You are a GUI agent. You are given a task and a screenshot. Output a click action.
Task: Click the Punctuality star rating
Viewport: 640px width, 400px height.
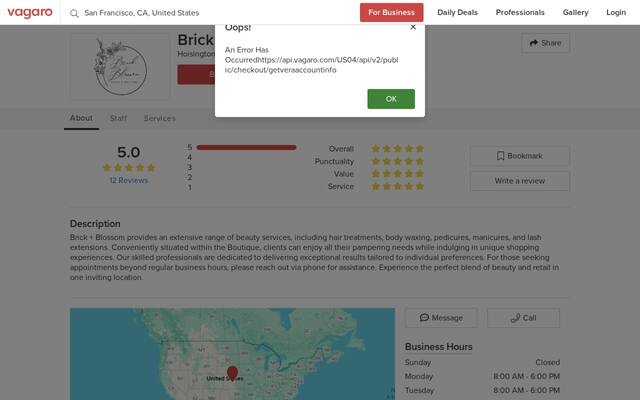click(398, 161)
